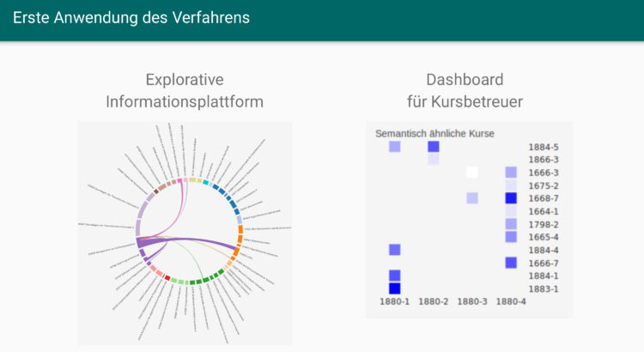Image resolution: width=644 pixels, height=352 pixels.
Task: Click heatmap cell 1884-5 in column 1880-2
Action: (434, 147)
